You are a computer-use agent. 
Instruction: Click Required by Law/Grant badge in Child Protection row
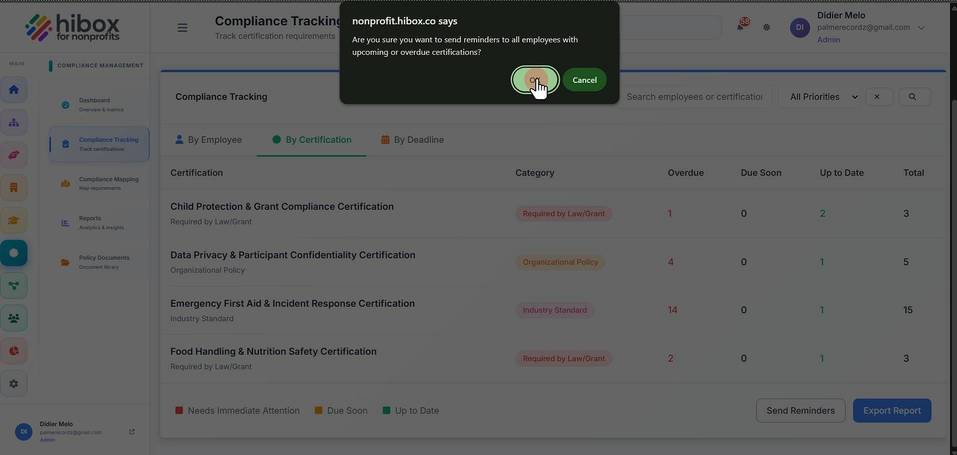[563, 214]
